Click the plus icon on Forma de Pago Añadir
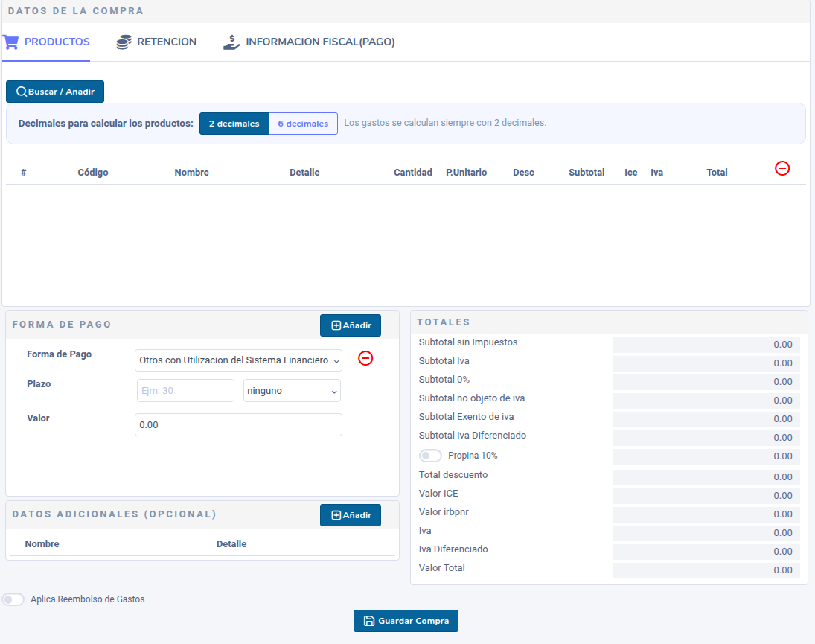 (x=336, y=325)
